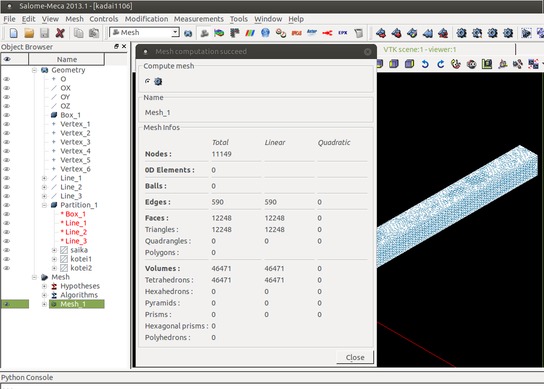Toggle visibility eye for Mesh_1
This screenshot has width=544, height=389.
click(7, 304)
